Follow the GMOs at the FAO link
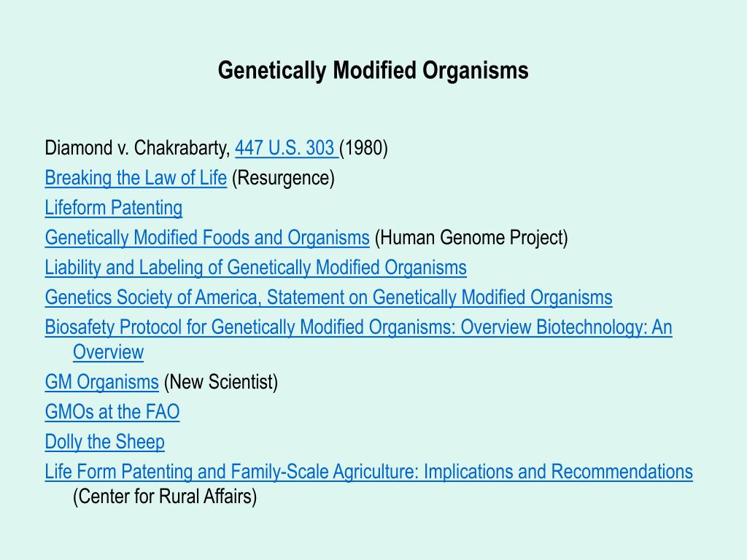 [x=112, y=412]
